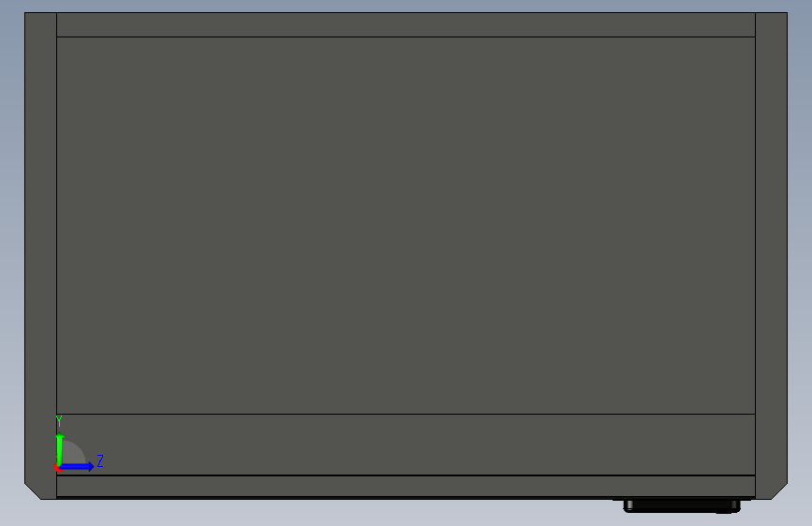Select the horizontal edge below the top strip
This screenshot has height=526, width=812.
(x=406, y=37)
